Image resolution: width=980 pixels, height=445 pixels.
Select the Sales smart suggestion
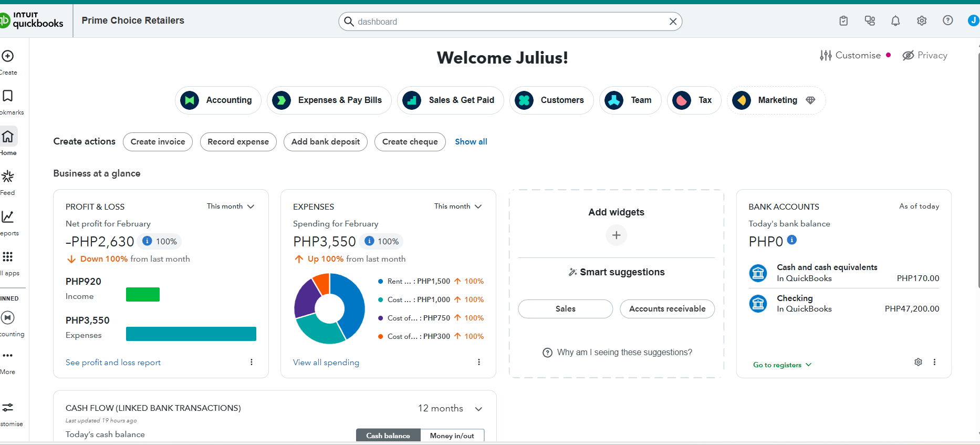tap(566, 309)
